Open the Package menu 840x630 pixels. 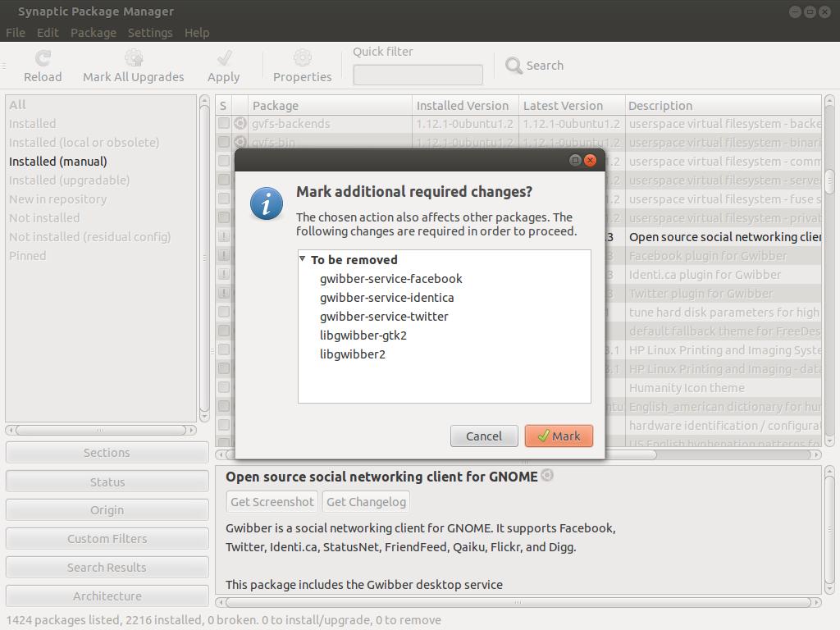click(93, 33)
